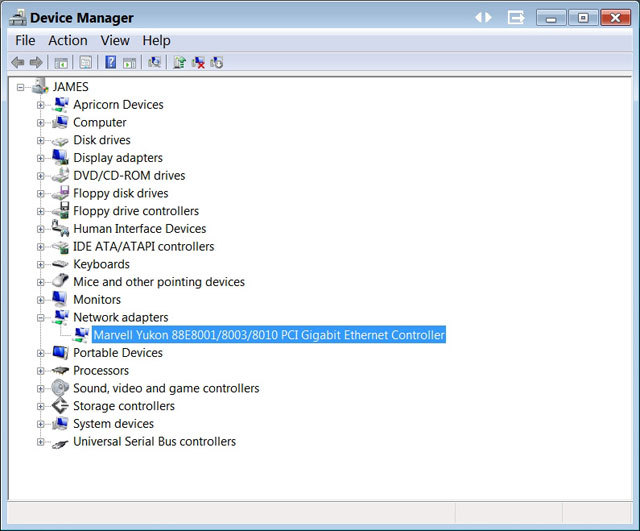Select the Apricorn Devices entry
640x531 pixels.
coord(117,105)
